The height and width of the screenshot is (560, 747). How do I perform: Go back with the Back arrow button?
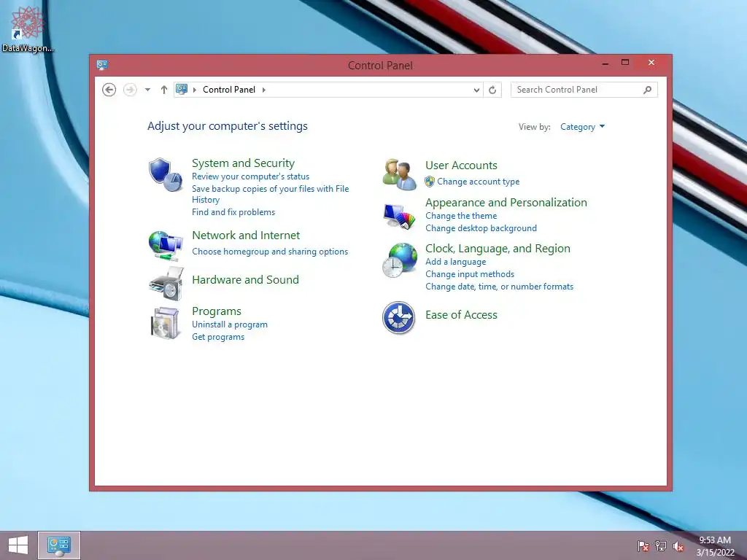pyautogui.click(x=109, y=90)
